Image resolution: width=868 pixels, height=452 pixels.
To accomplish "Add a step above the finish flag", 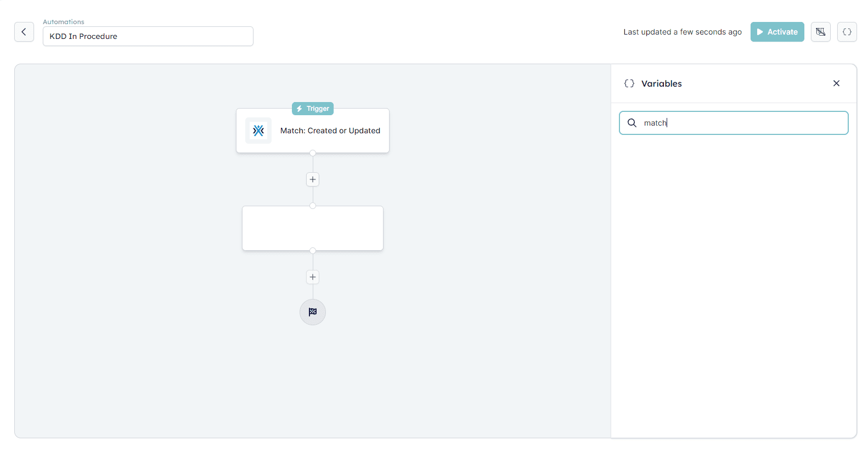I will click(313, 277).
